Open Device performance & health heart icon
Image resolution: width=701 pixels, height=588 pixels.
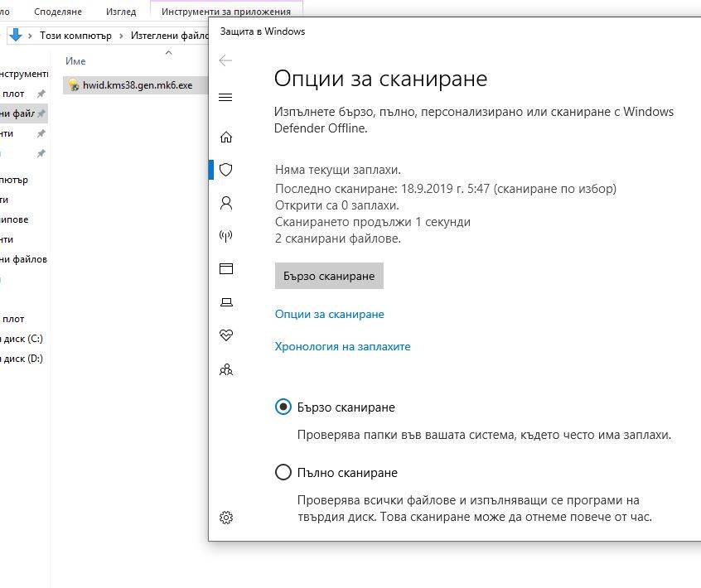[x=226, y=335]
